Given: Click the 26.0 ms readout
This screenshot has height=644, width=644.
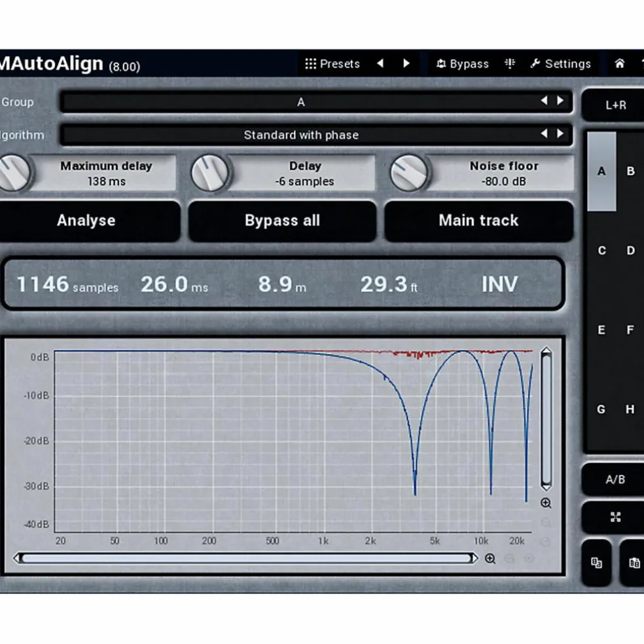Looking at the screenshot, I should click(174, 285).
